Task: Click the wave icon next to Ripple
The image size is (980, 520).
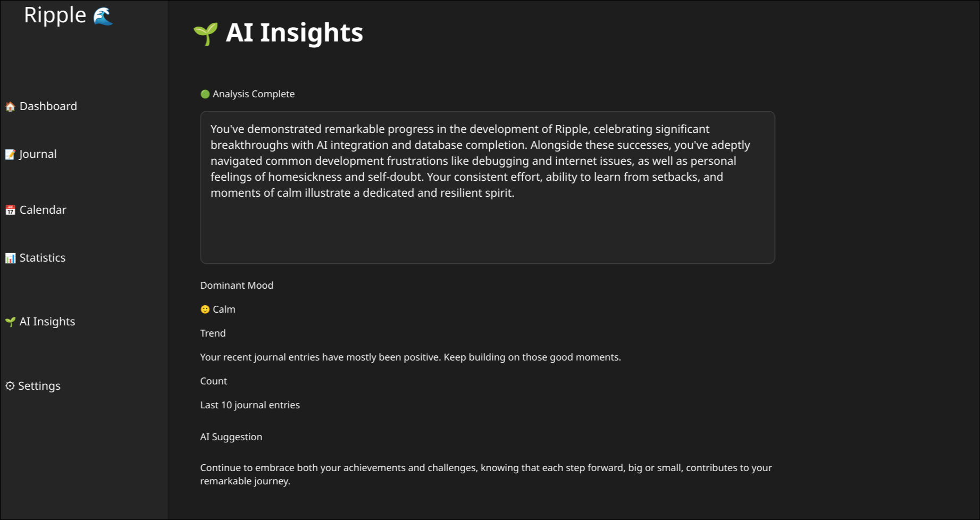Action: [103, 16]
